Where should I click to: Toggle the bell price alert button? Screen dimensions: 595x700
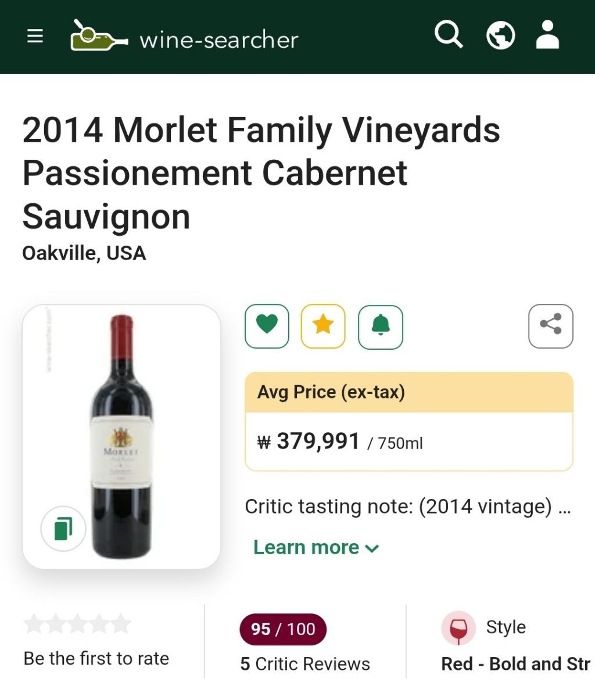(x=381, y=326)
